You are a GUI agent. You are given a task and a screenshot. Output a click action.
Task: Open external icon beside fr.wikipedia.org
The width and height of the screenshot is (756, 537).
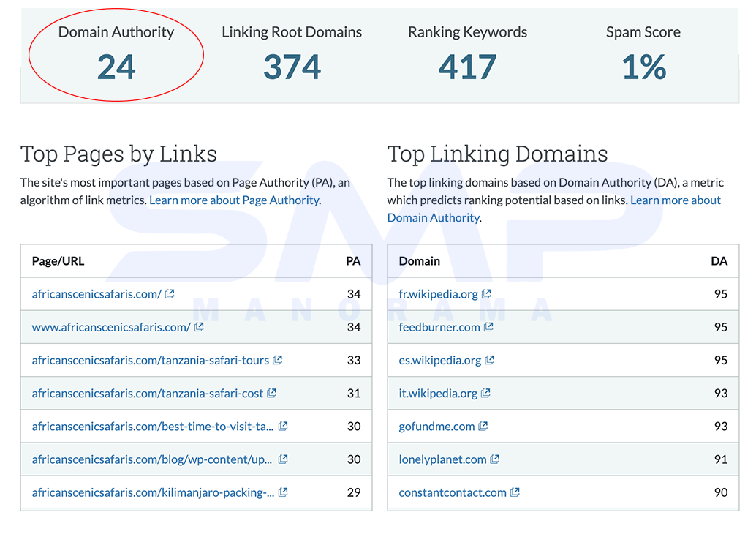(x=486, y=294)
